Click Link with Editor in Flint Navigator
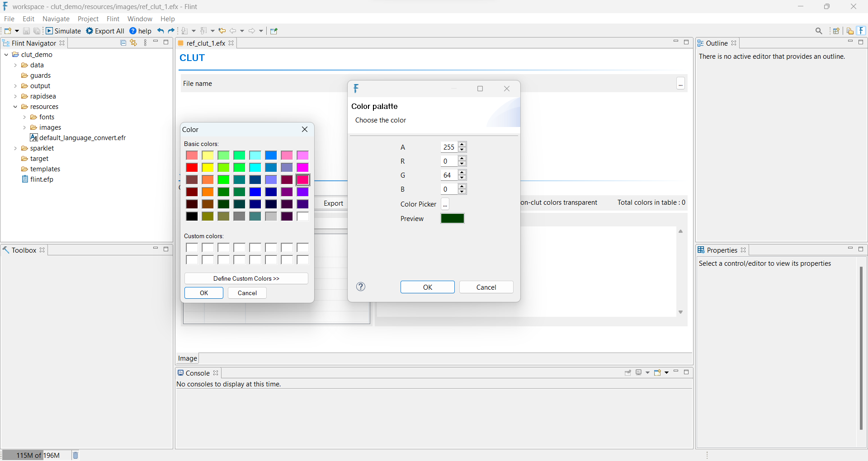The height and width of the screenshot is (461, 868). pos(133,42)
